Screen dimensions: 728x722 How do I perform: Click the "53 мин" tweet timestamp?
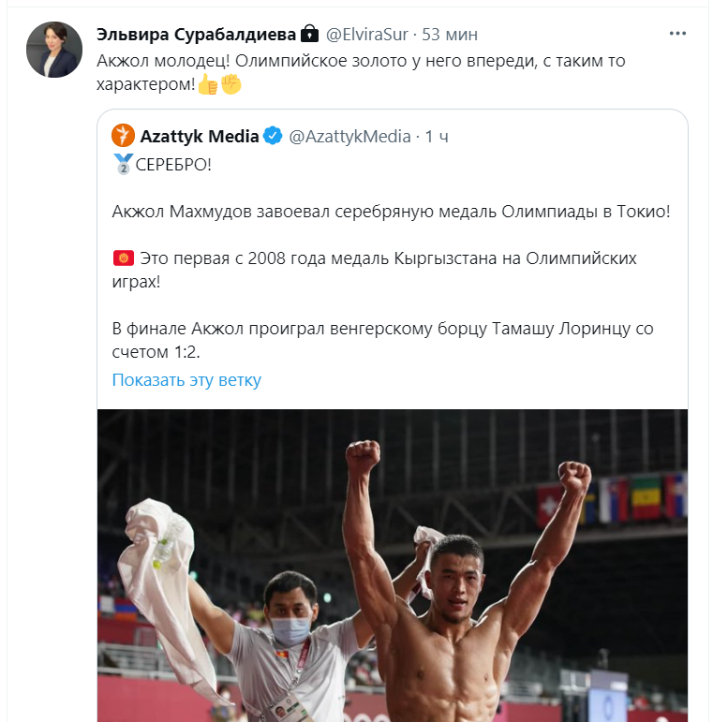tap(450, 35)
